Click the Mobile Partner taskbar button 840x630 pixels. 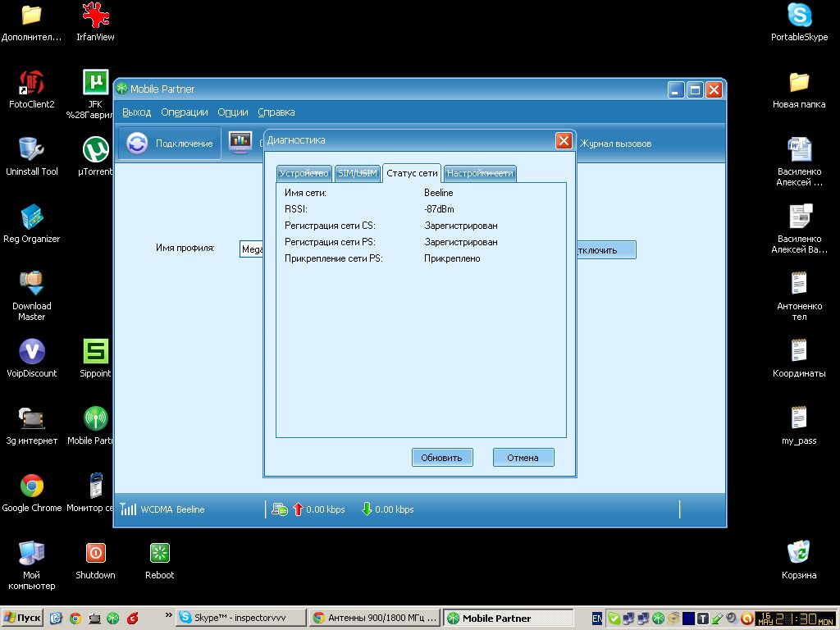(x=508, y=618)
